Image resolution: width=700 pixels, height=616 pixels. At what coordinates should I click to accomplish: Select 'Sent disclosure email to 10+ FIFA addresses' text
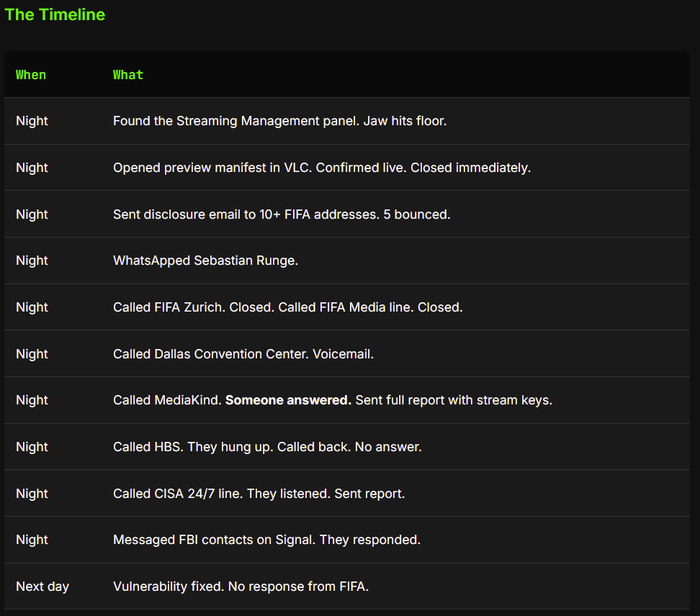(246, 214)
